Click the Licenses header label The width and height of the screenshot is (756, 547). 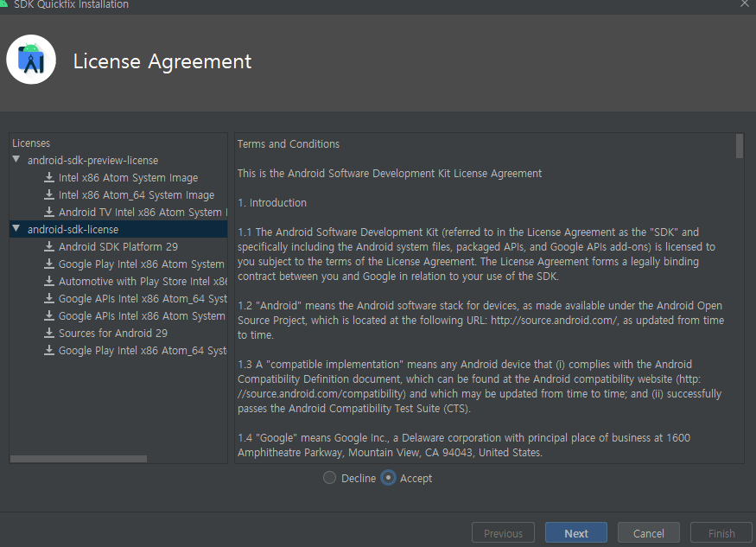[x=31, y=143]
